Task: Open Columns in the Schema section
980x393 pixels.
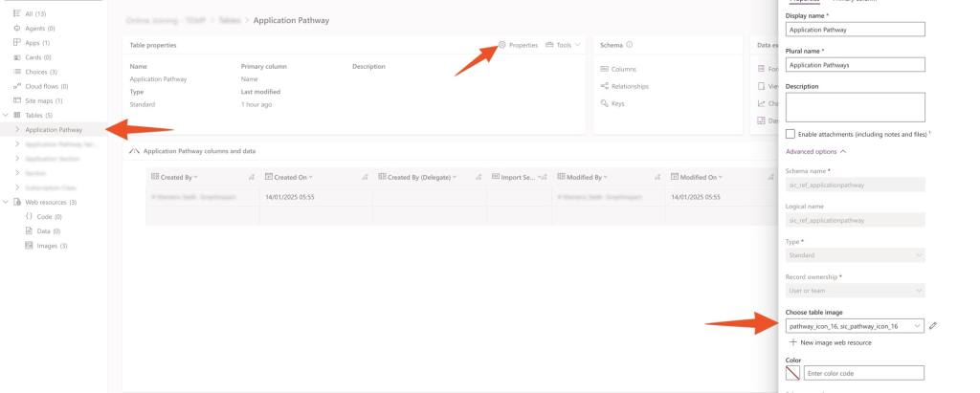Action: [x=623, y=70]
